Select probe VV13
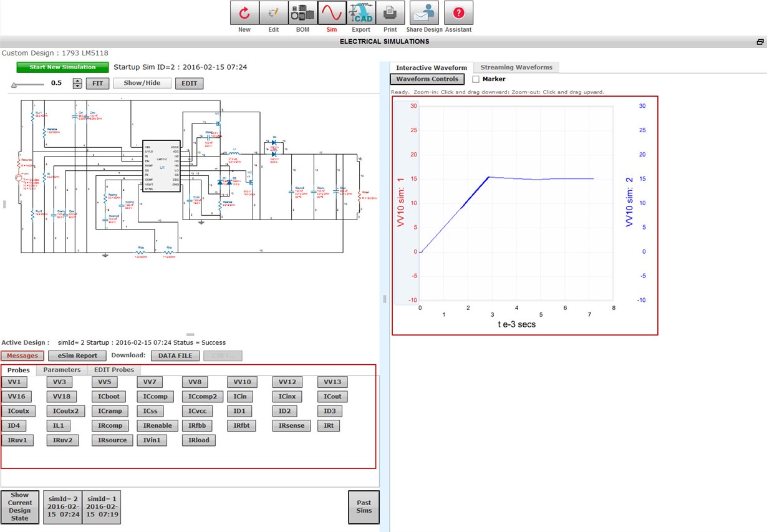 [332, 382]
